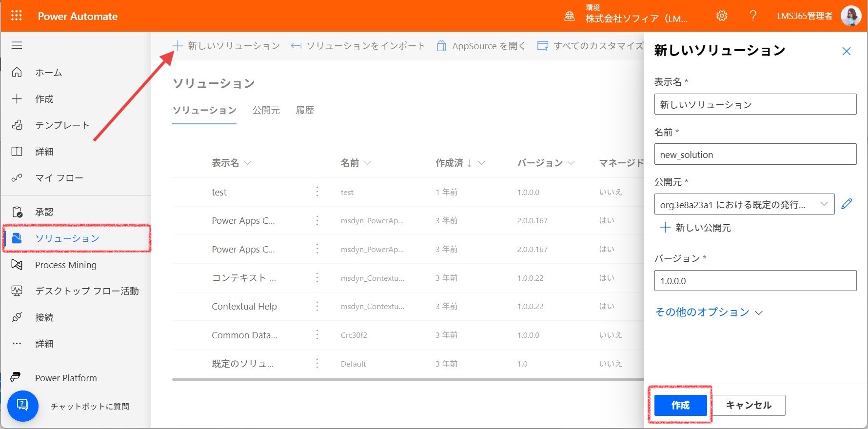The width and height of the screenshot is (868, 429).
Task: Open 承認 in the sidebar
Action: [44, 212]
